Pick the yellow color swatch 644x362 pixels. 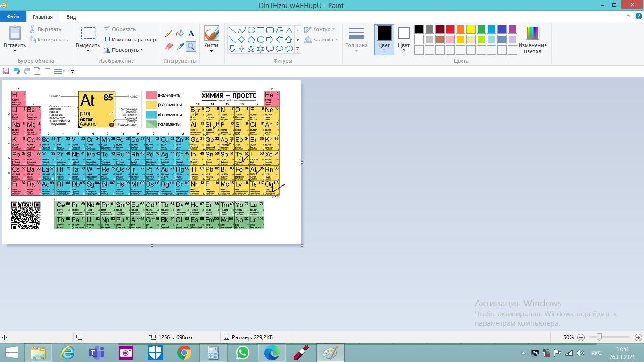click(x=471, y=29)
